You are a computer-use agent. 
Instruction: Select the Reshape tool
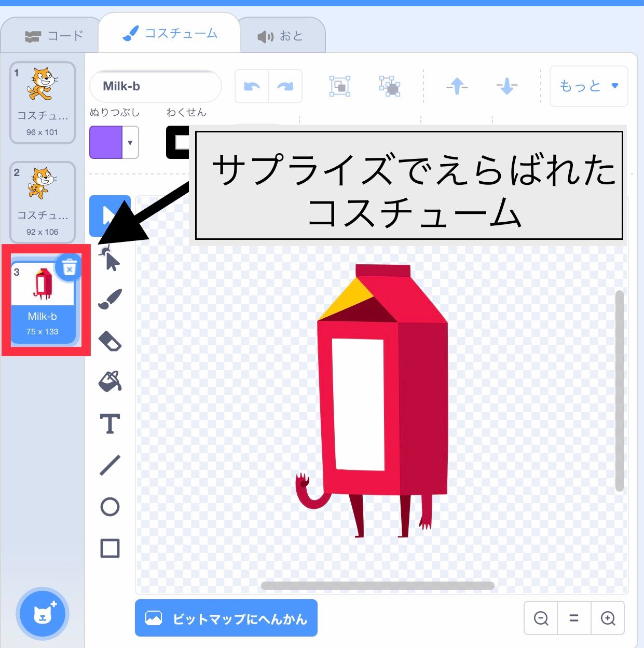[x=110, y=259]
